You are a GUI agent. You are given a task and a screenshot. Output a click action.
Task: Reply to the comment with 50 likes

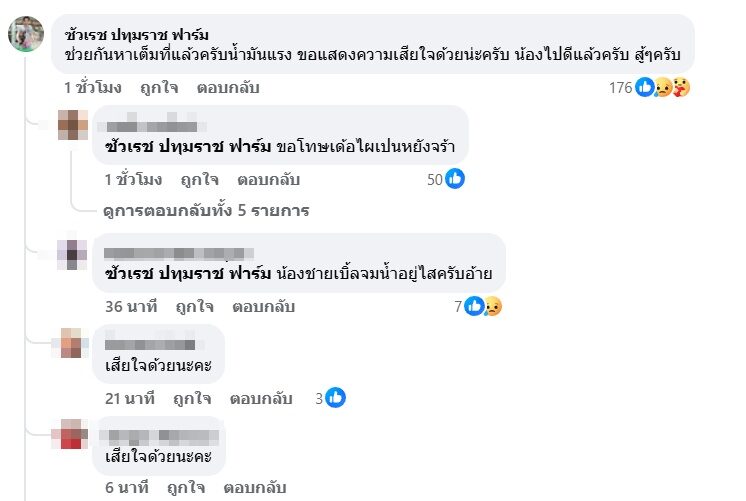coord(267,180)
